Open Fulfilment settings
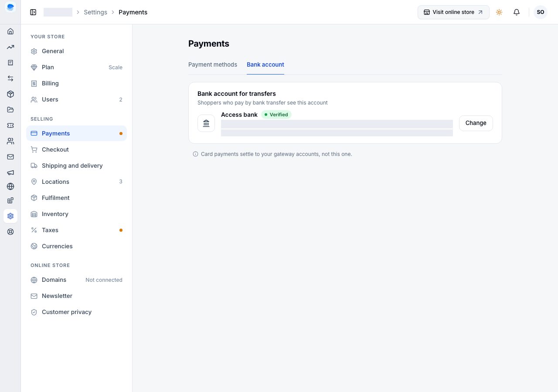 [77, 198]
